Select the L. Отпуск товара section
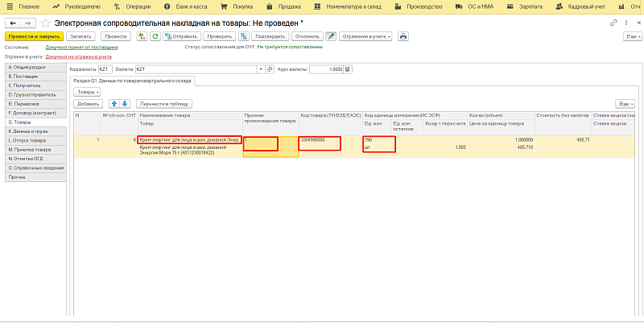Viewport: 644px width, 323px height. (34, 140)
